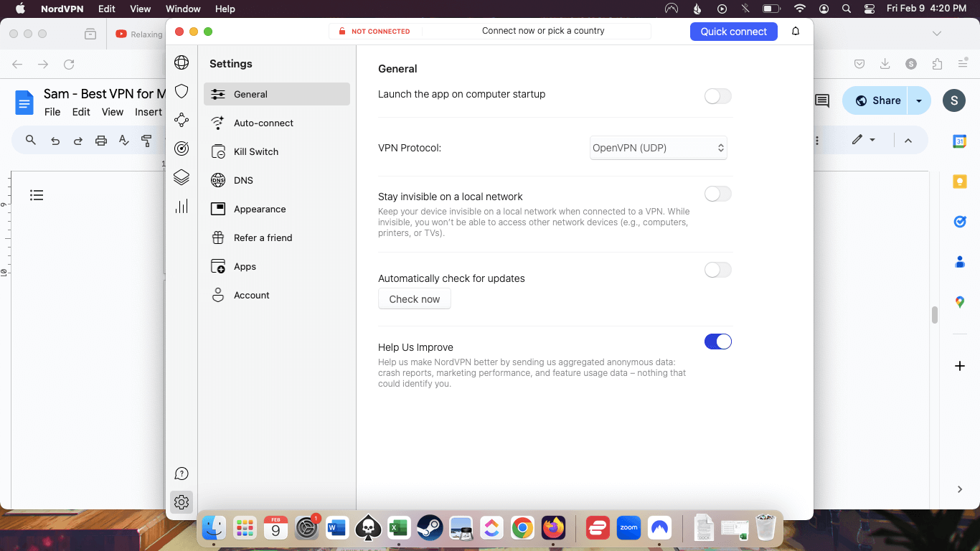
Task: Click Connect now or pick a country
Action: (543, 31)
